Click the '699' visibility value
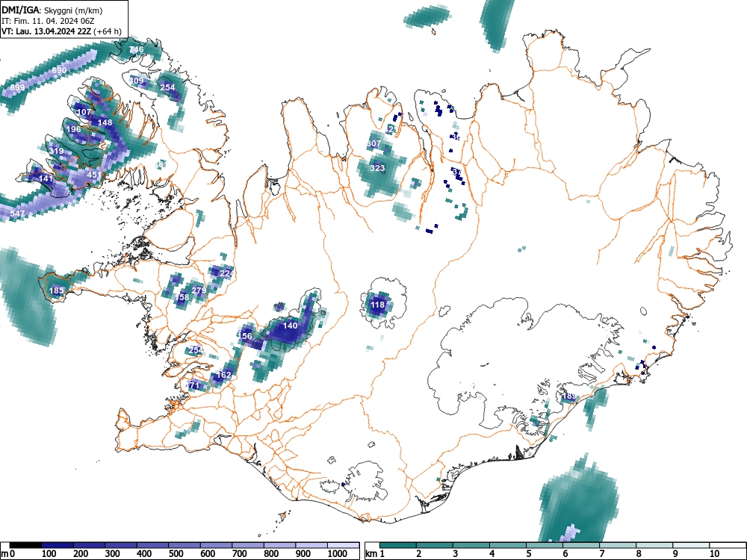The width and height of the screenshot is (747, 560). (x=17, y=87)
